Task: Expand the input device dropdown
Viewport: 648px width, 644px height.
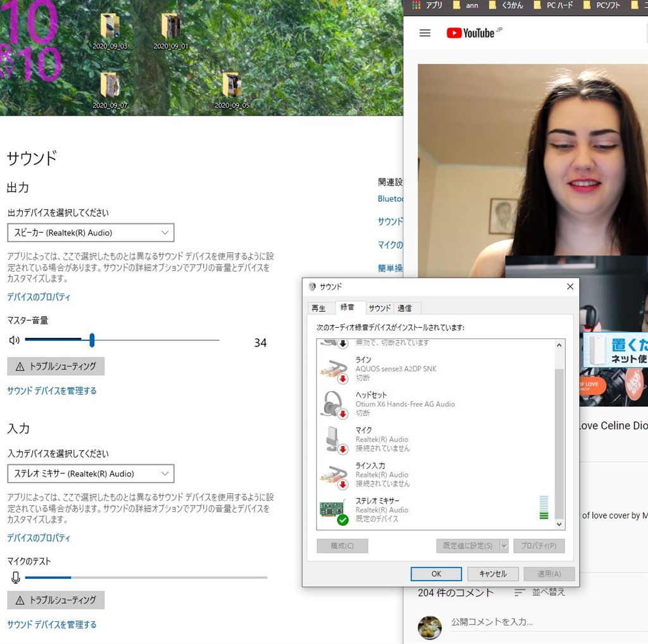Action: (91, 473)
